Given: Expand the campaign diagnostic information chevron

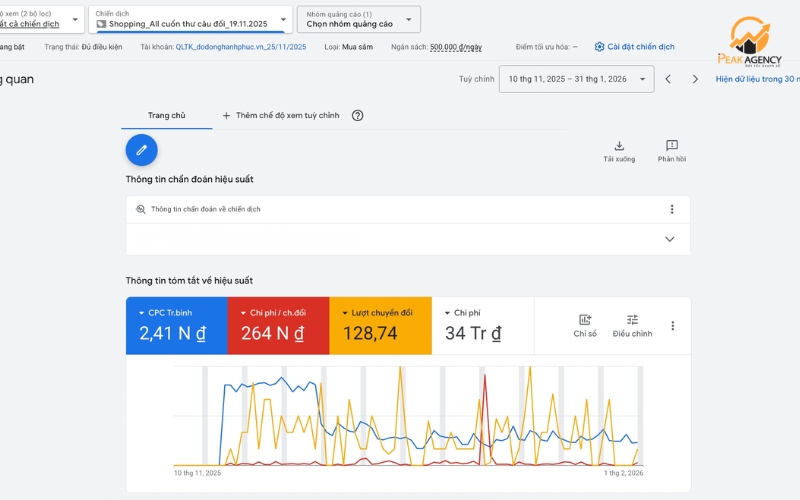Looking at the screenshot, I should (x=669, y=239).
